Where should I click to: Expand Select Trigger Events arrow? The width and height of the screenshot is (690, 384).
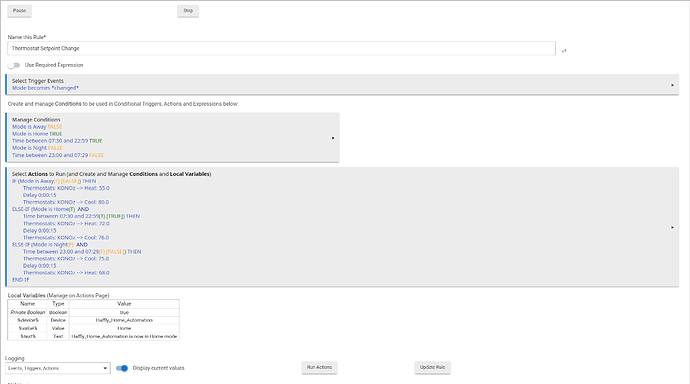[x=672, y=85]
